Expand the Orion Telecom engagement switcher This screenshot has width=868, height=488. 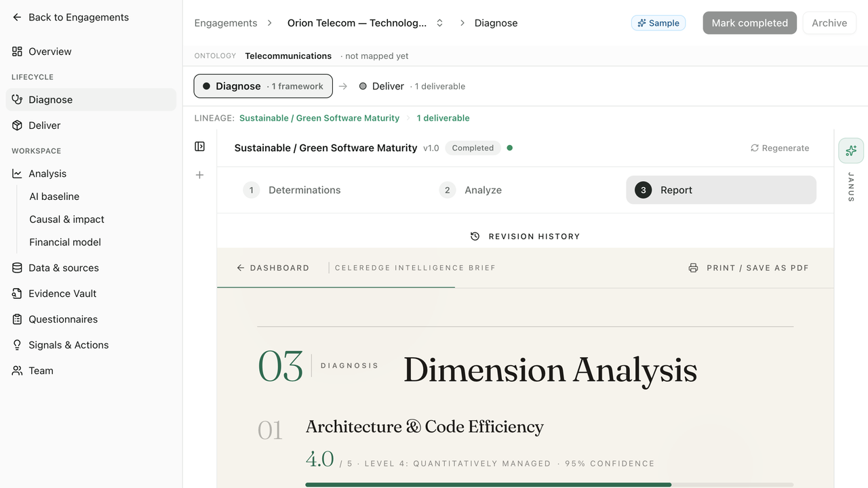pyautogui.click(x=439, y=23)
